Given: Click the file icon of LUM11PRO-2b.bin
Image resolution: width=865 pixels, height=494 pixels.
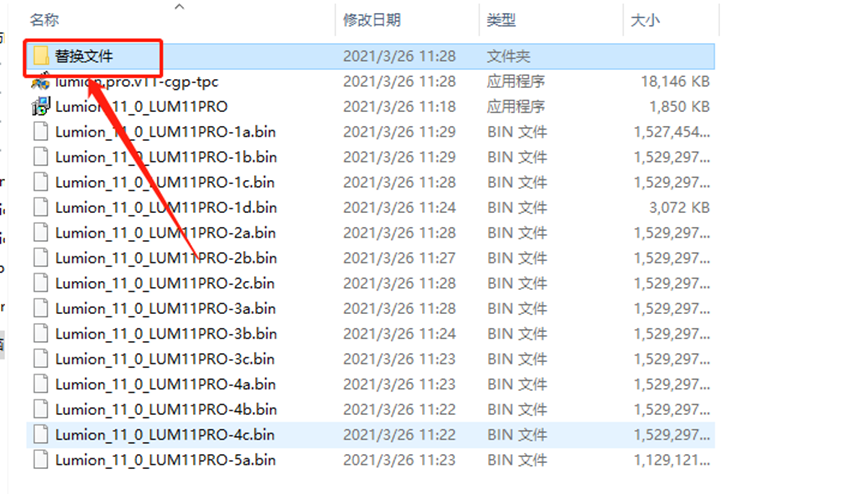Looking at the screenshot, I should point(41,258).
